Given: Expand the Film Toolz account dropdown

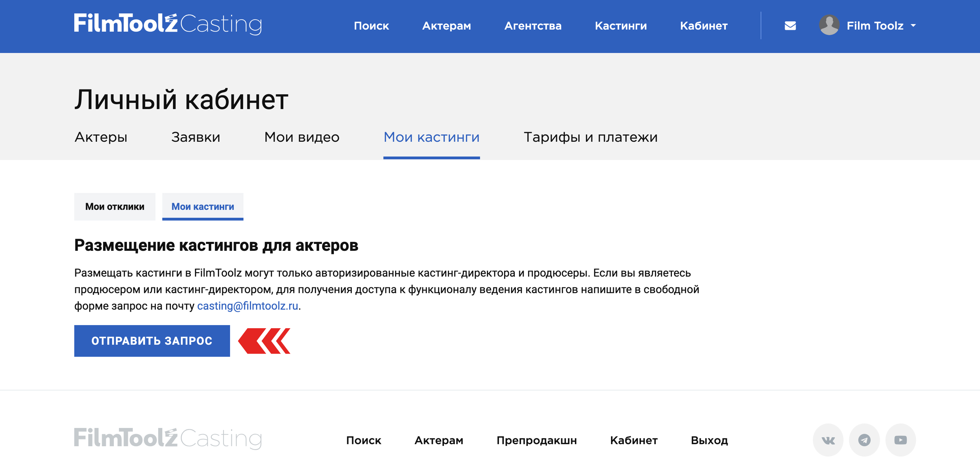Looking at the screenshot, I should click(880, 25).
